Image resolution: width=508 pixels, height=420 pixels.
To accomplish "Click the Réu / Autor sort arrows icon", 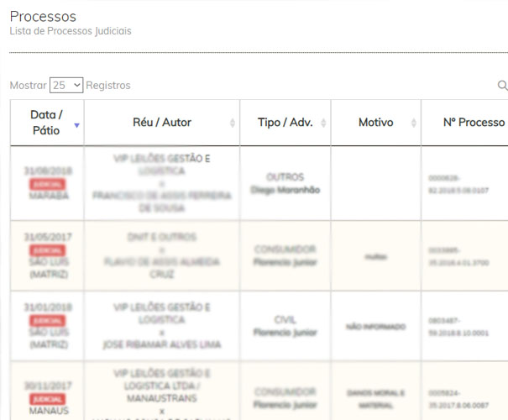I will (233, 123).
